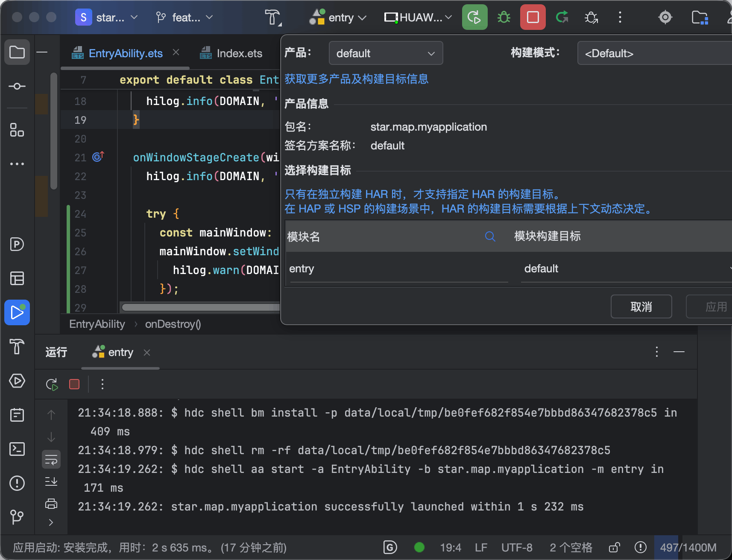This screenshot has height=560, width=732.
Task: Click the Build hammer icon in toolbar
Action: click(x=272, y=17)
